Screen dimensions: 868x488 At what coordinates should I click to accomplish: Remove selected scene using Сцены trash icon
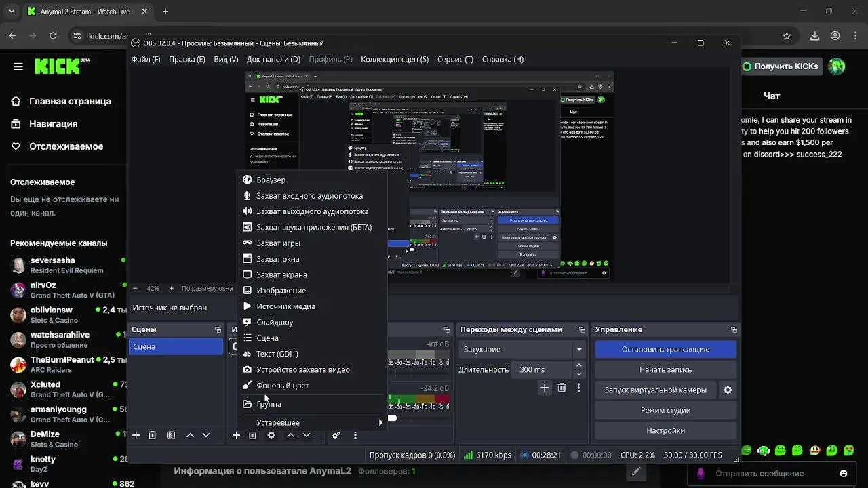point(153,435)
